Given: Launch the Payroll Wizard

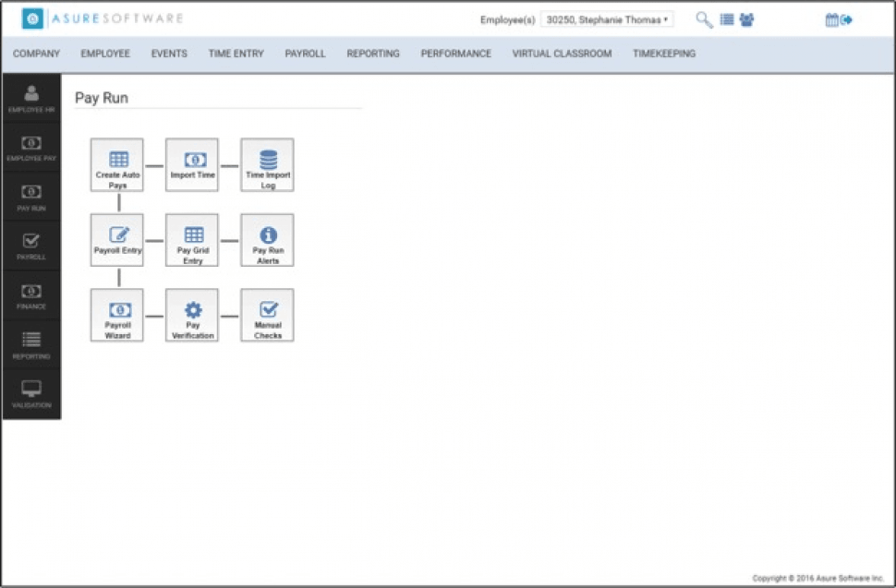Looking at the screenshot, I should [116, 315].
